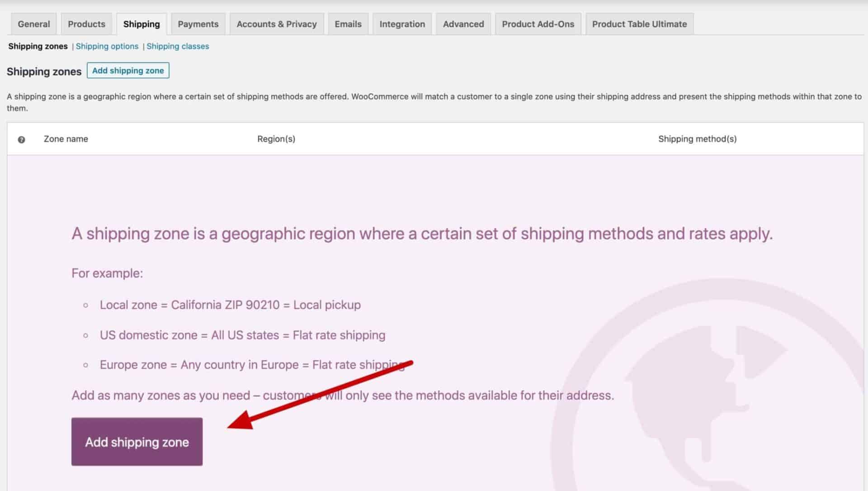Image resolution: width=868 pixels, height=491 pixels.
Task: Open the Payments settings tab
Action: pos(198,24)
